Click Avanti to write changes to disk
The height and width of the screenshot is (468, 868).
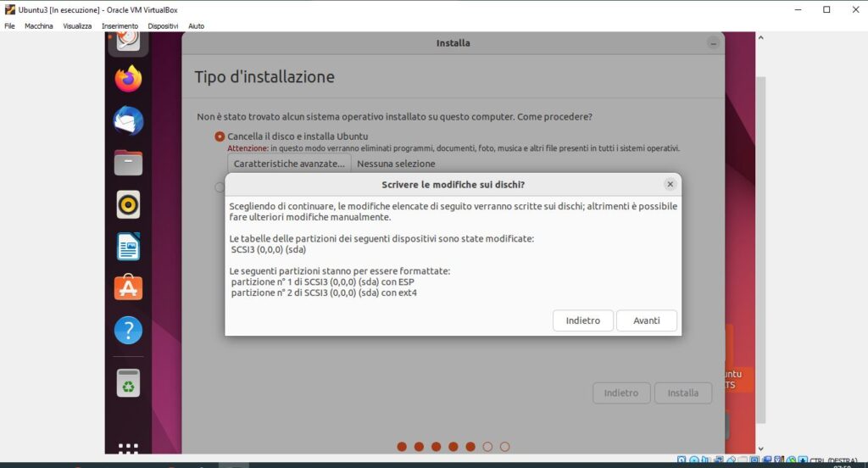[647, 320]
